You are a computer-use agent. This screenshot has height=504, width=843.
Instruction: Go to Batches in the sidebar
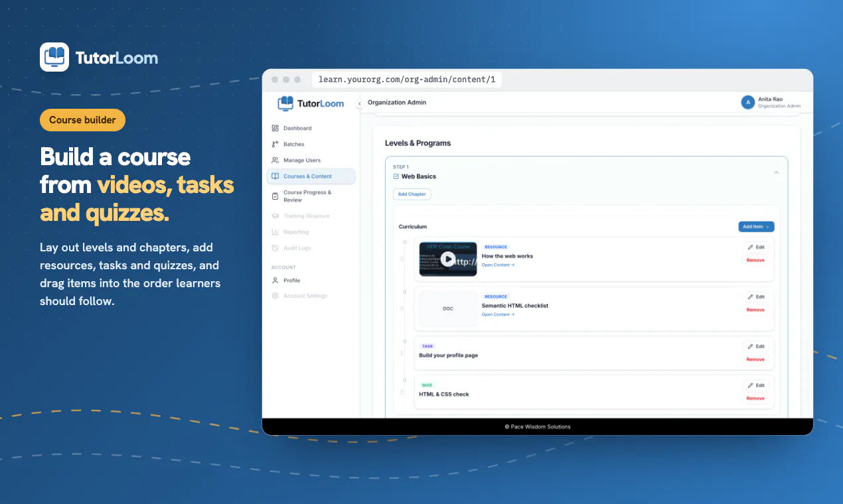click(311, 144)
